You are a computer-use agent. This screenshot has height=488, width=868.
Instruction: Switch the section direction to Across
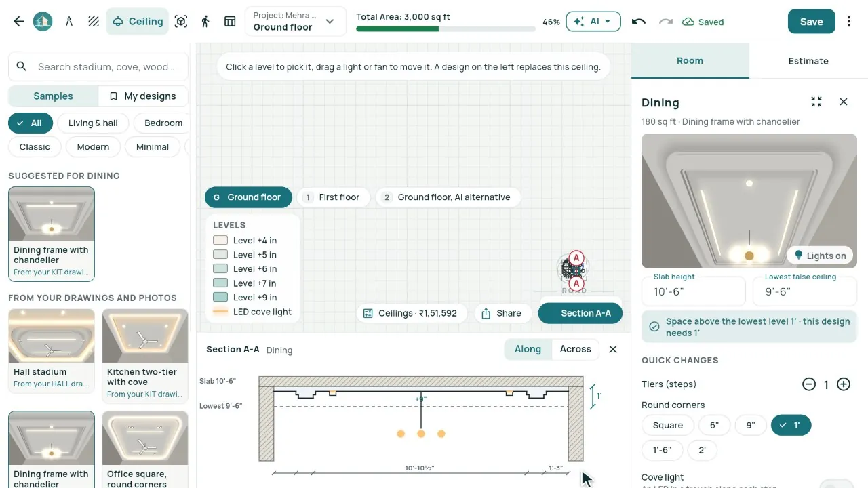[575, 349]
